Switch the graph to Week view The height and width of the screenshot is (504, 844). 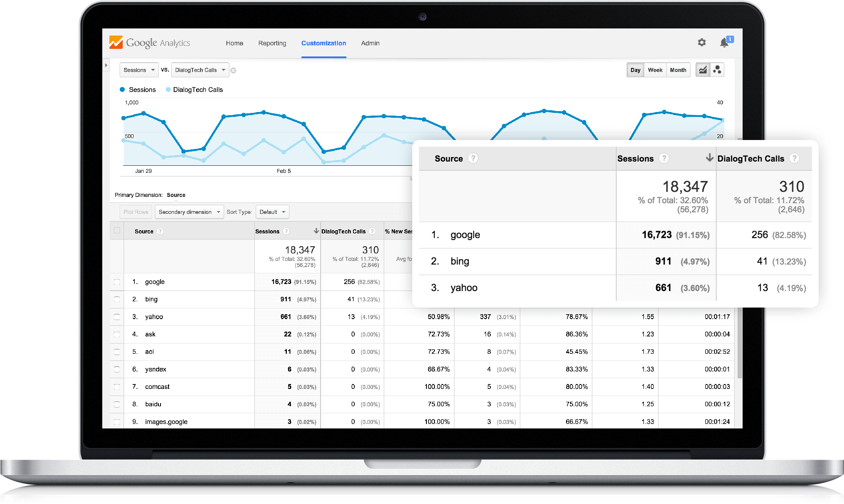pyautogui.click(x=655, y=70)
